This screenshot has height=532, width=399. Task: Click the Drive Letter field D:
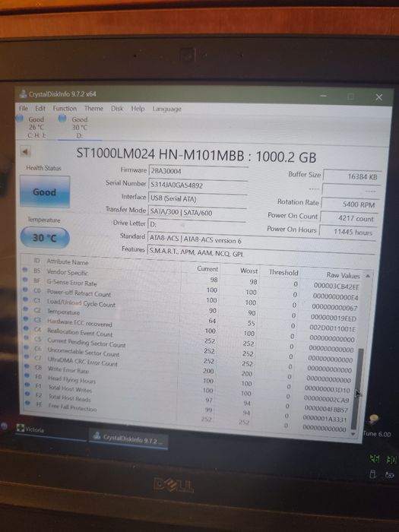pyautogui.click(x=197, y=224)
